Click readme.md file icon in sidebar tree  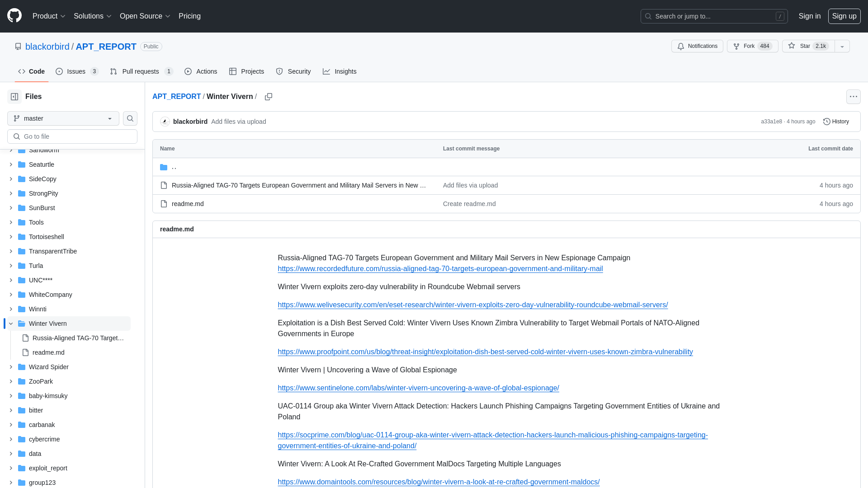tap(25, 352)
